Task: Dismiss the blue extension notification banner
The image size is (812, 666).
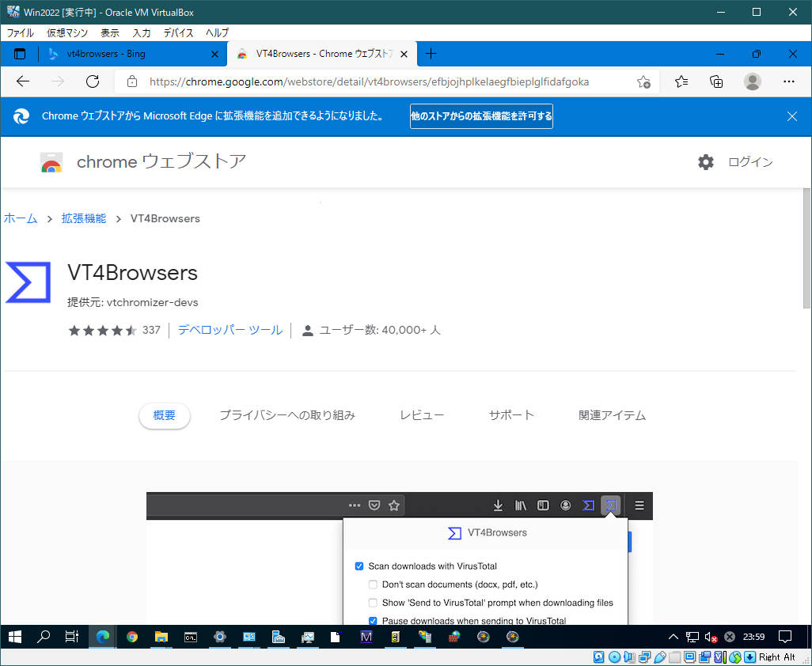Action: (791, 116)
